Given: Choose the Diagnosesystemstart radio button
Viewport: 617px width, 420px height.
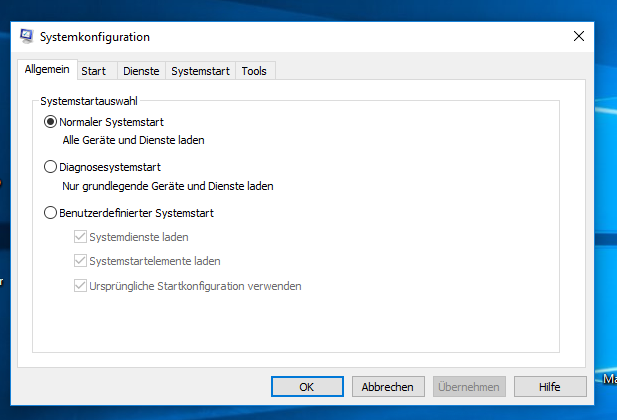Looking at the screenshot, I should pyautogui.click(x=50, y=167).
